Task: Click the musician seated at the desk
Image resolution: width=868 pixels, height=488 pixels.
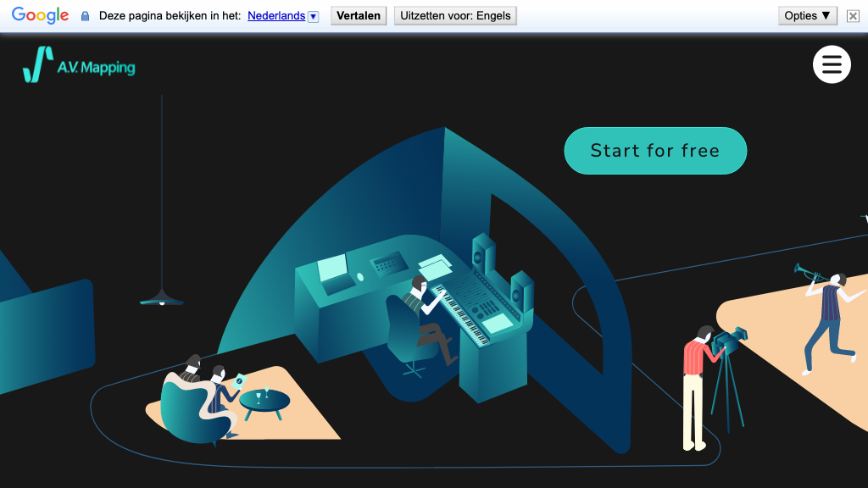Action: [422, 313]
